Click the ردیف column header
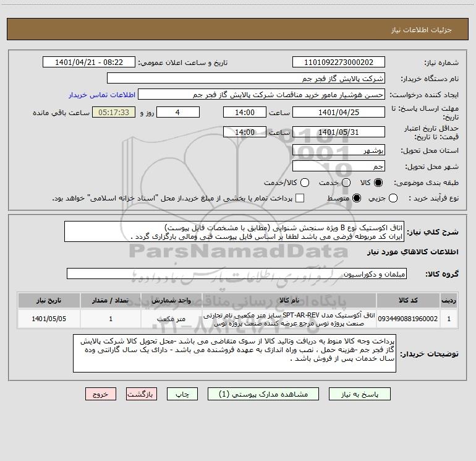The height and width of the screenshot is (461, 476). [x=449, y=300]
